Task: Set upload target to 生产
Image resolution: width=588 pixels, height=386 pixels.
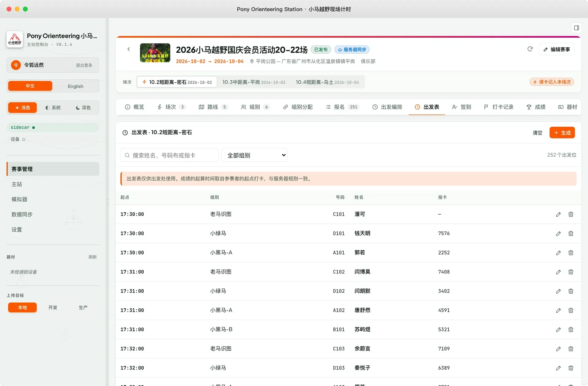Action: point(83,308)
